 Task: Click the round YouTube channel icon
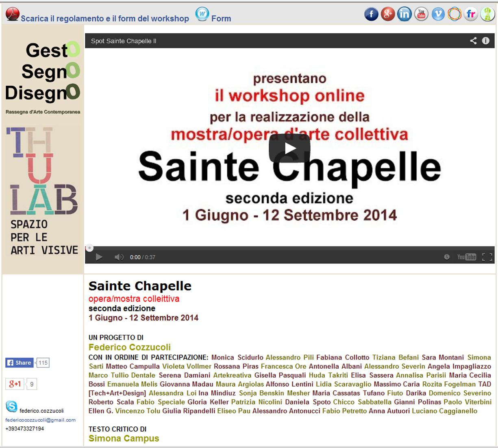pos(421,14)
